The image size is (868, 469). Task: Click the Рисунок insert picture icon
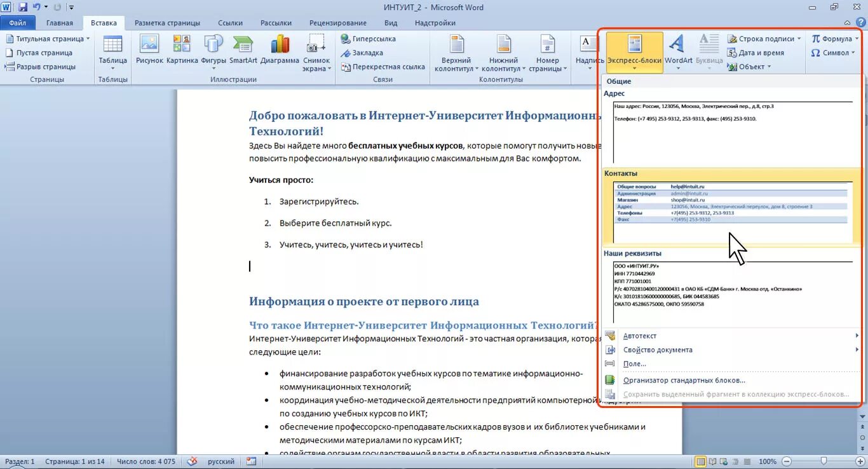149,50
